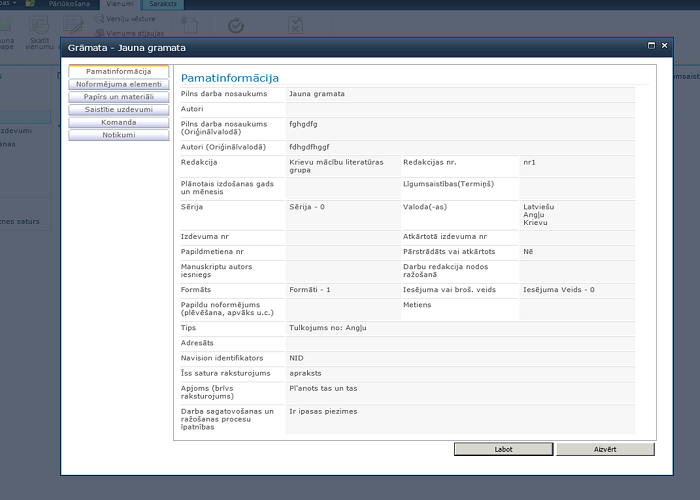The width and height of the screenshot is (700, 500).
Task: Click the 'Līgumsaistības(Termiņš)' label
Action: tap(448, 184)
